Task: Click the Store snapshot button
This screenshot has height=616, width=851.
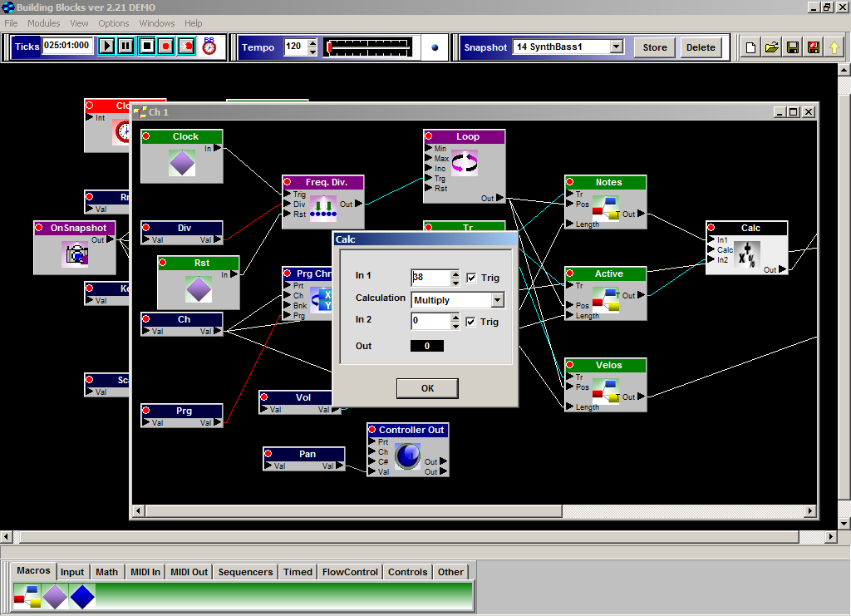Action: pyautogui.click(x=655, y=47)
